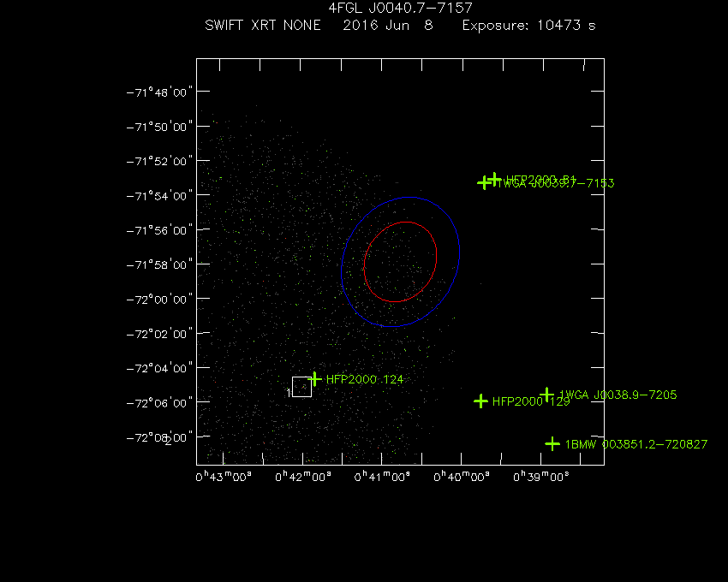This screenshot has width=728, height=582.
Task: Click the declination label -72°00'00"
Action: pos(159,300)
